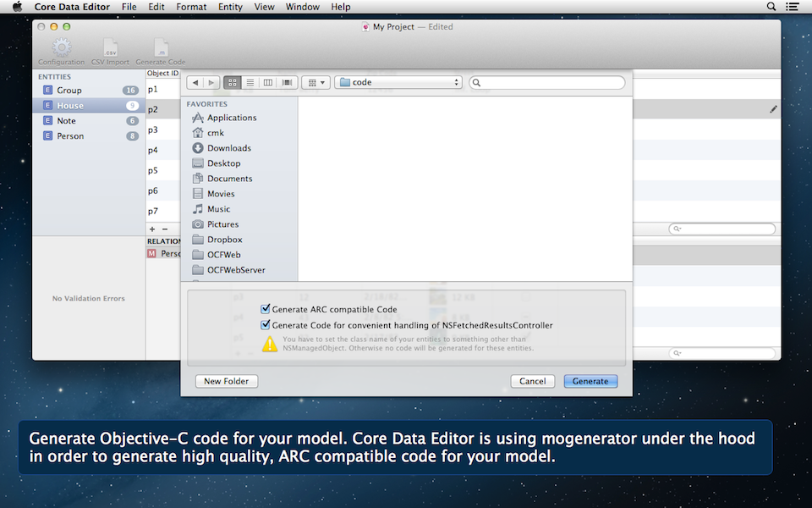
Task: Open the Help menu
Action: pyautogui.click(x=341, y=7)
